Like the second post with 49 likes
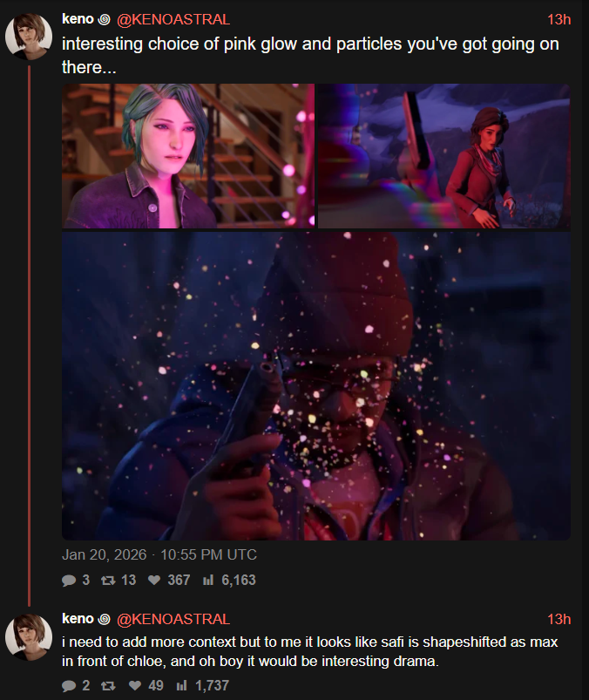The image size is (589, 700). [x=135, y=685]
